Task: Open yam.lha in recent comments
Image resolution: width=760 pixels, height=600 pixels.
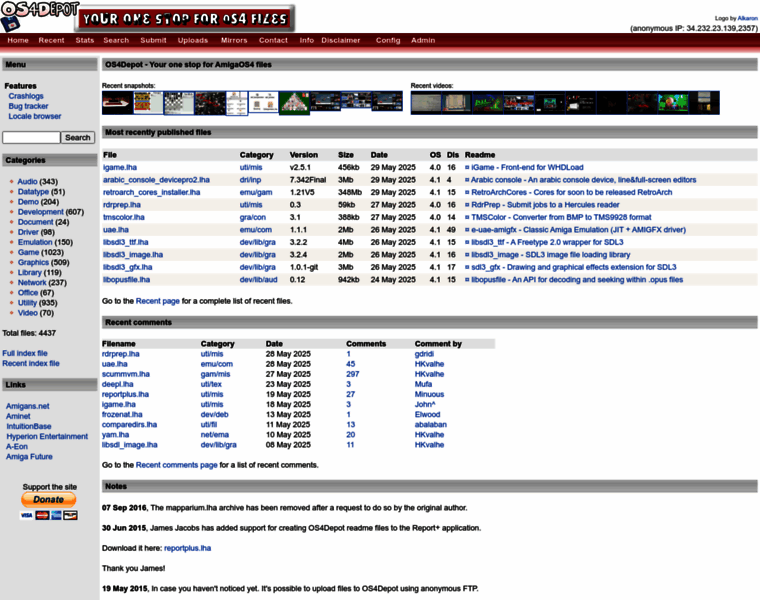Action: point(115,435)
